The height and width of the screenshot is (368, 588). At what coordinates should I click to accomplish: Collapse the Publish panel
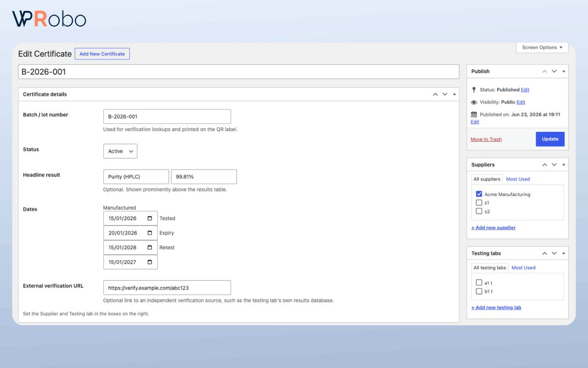tap(564, 71)
